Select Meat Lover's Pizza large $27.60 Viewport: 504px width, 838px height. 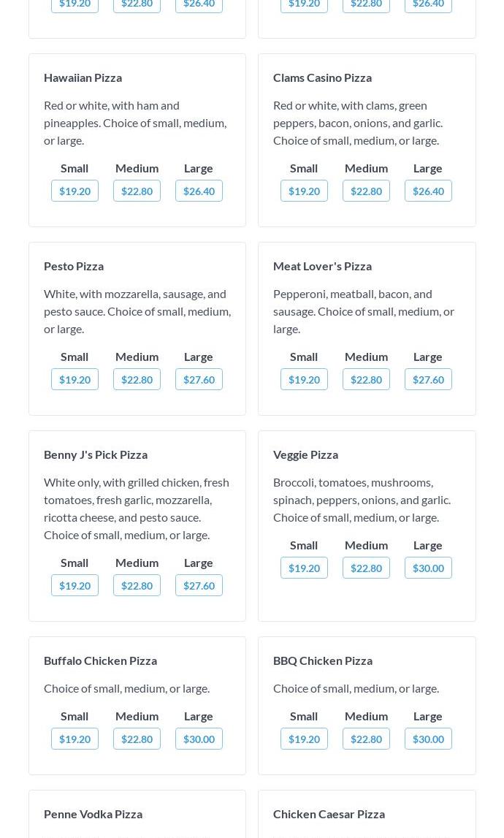click(x=428, y=379)
